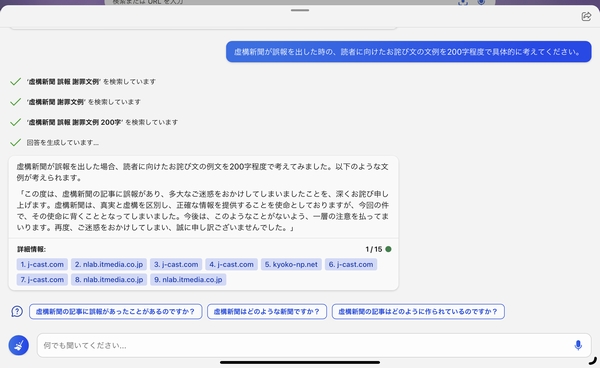This screenshot has height=368, width=600.
Task: Tap the sheet grabber handle at top
Action: pos(300,10)
